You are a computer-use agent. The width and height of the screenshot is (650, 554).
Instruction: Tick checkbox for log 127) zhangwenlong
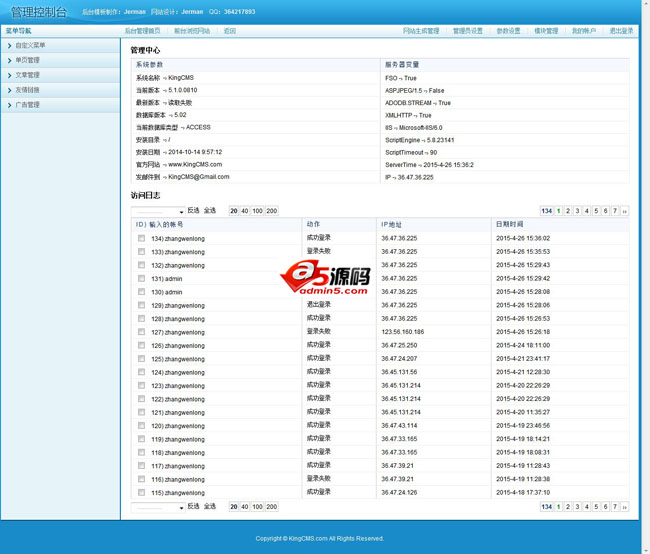(x=141, y=332)
